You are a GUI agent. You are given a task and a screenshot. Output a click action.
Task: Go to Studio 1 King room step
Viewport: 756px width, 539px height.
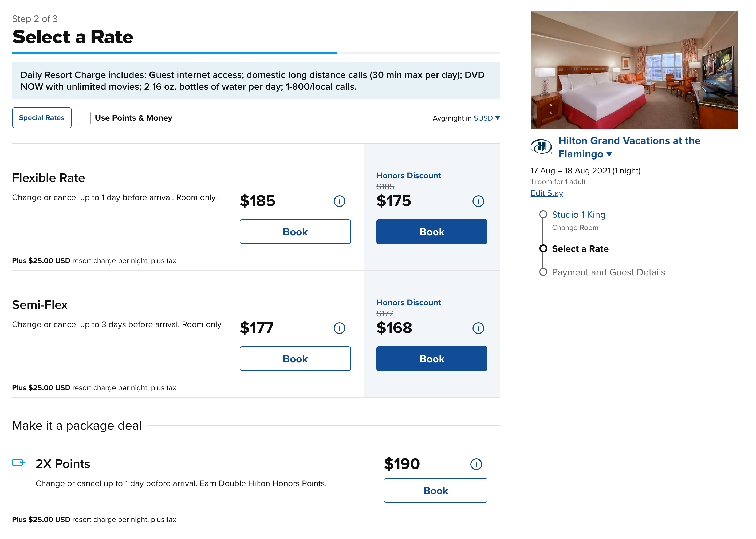578,215
